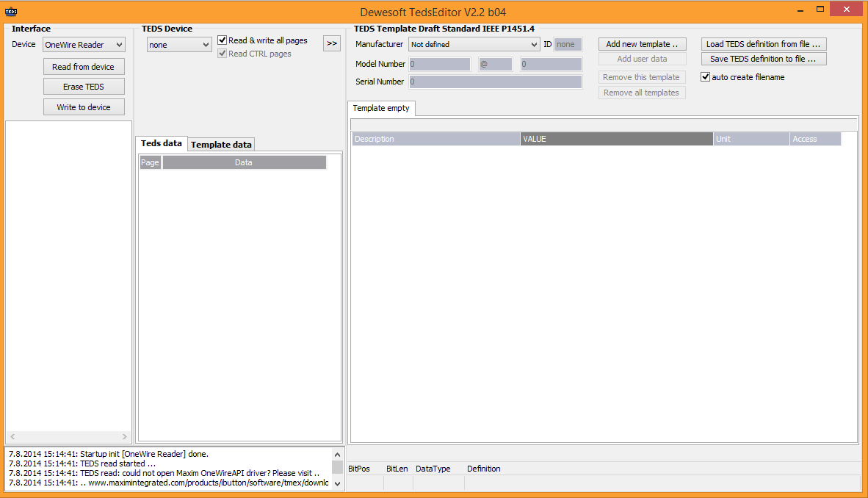Screen dimensions: 868x498
Task: Click log line about Maxim OneWireAPI driver
Action: click(x=164, y=473)
